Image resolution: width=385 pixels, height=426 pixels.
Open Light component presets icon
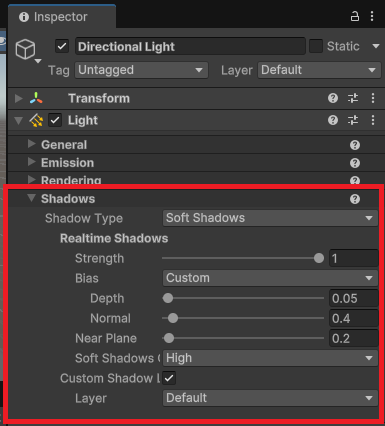click(353, 120)
